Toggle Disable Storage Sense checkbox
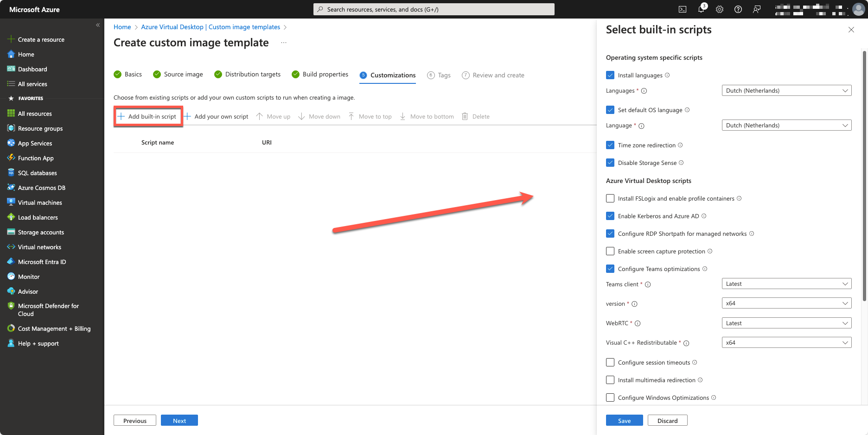868x435 pixels. (610, 163)
